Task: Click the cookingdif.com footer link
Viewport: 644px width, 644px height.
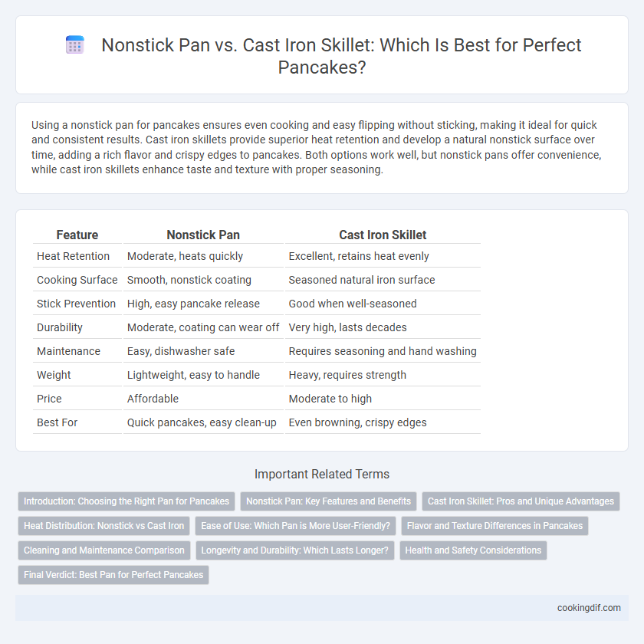Action: click(x=589, y=608)
